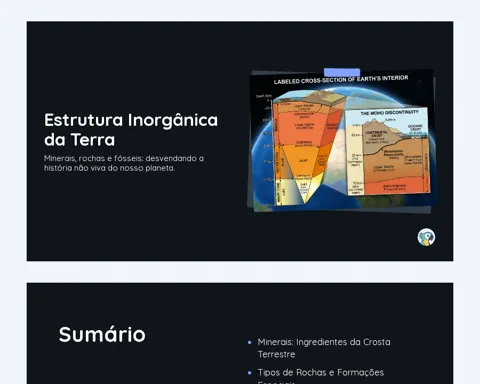
Task: Select the partially hidden third summary line
Action: (x=276, y=382)
